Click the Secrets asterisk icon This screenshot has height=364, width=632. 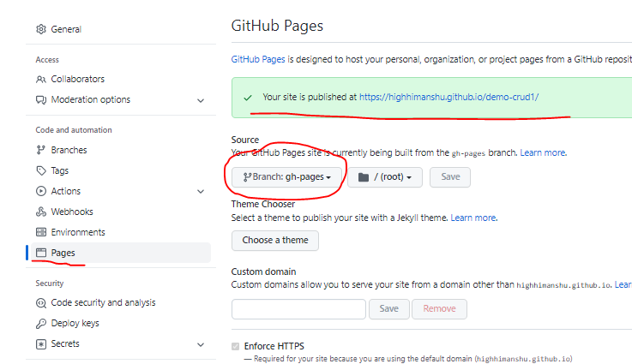tap(40, 344)
